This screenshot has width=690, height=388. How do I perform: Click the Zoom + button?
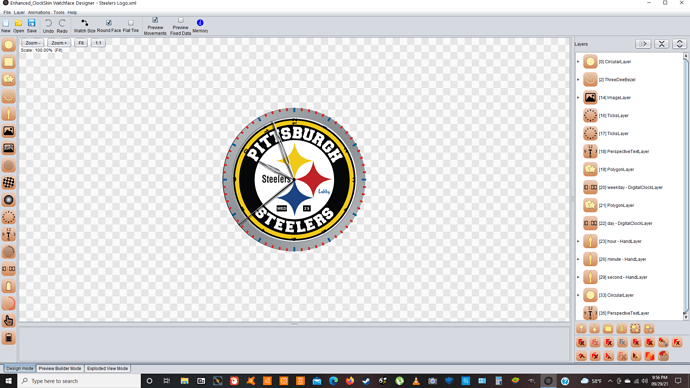click(x=59, y=43)
